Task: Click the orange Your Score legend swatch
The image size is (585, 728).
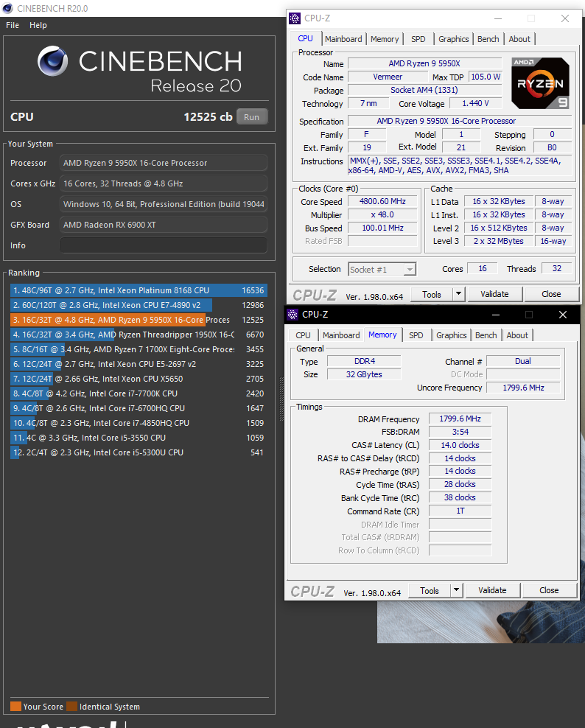Action: pos(15,706)
